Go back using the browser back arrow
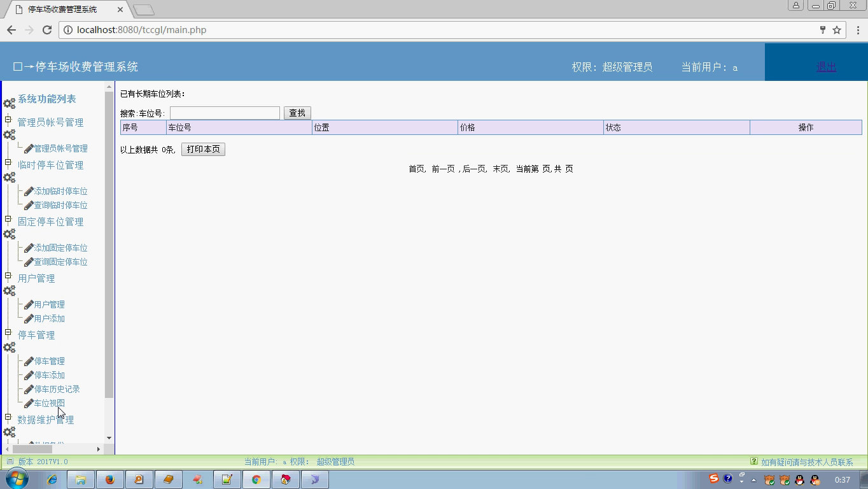 tap(11, 30)
